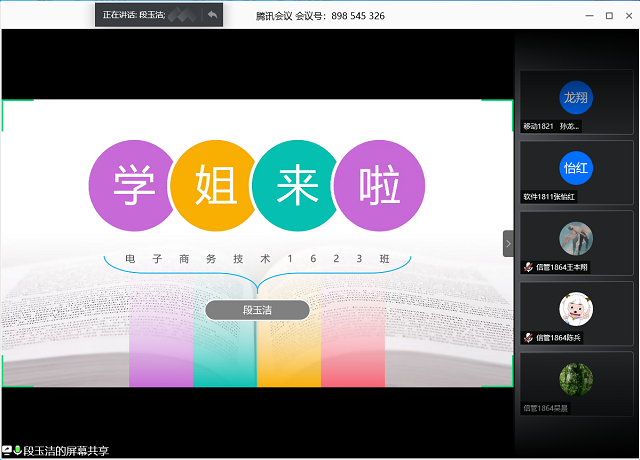The image size is (640, 460).
Task: Minimize the Tencent Meeting window
Action: (x=586, y=16)
